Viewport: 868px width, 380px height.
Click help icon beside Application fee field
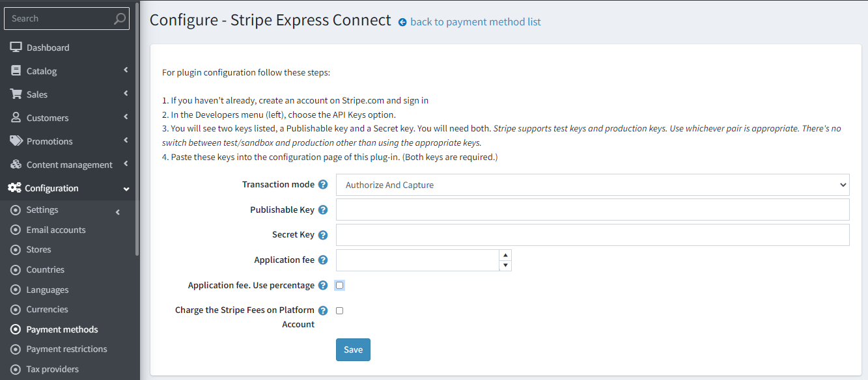point(323,260)
